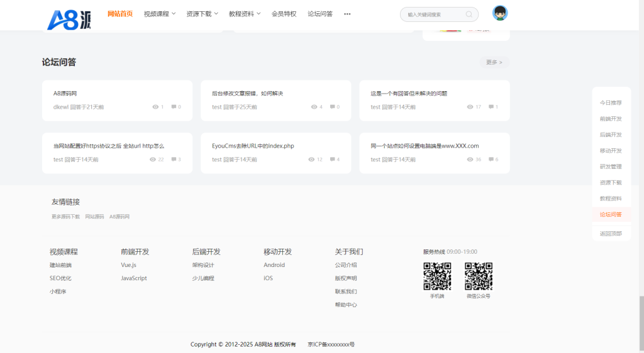Click the comment icon on the https协议 post
The image size is (644, 353).
tap(174, 160)
